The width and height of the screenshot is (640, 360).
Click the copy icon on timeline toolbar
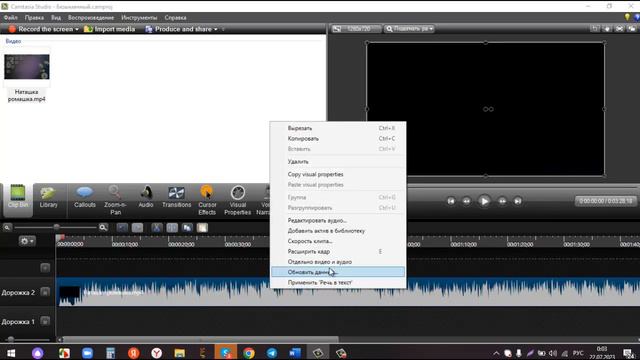187,227
